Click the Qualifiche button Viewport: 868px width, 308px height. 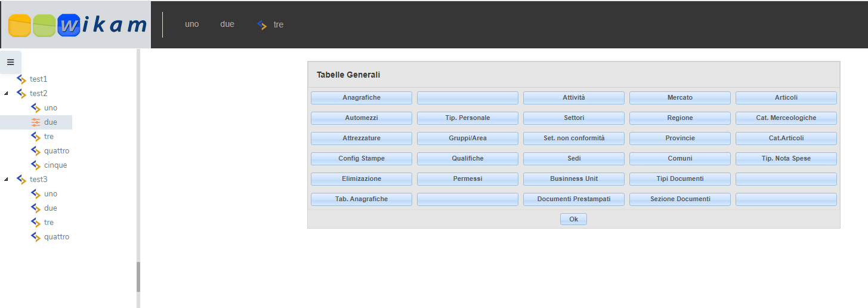468,159
